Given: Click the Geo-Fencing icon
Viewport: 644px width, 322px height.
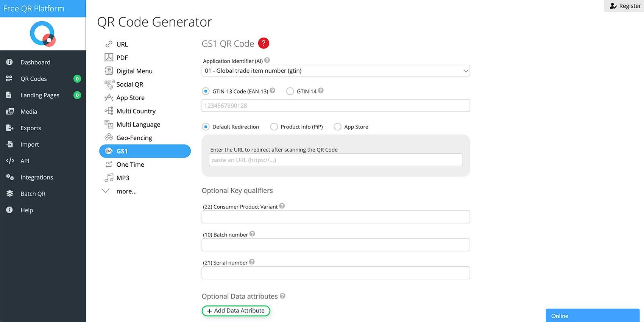Looking at the screenshot, I should pos(109,138).
